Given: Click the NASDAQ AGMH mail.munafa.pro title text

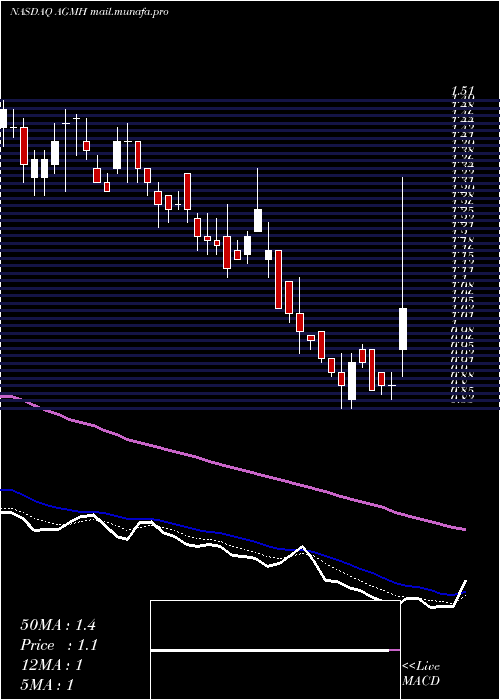Looking at the screenshot, I should 89,12.
